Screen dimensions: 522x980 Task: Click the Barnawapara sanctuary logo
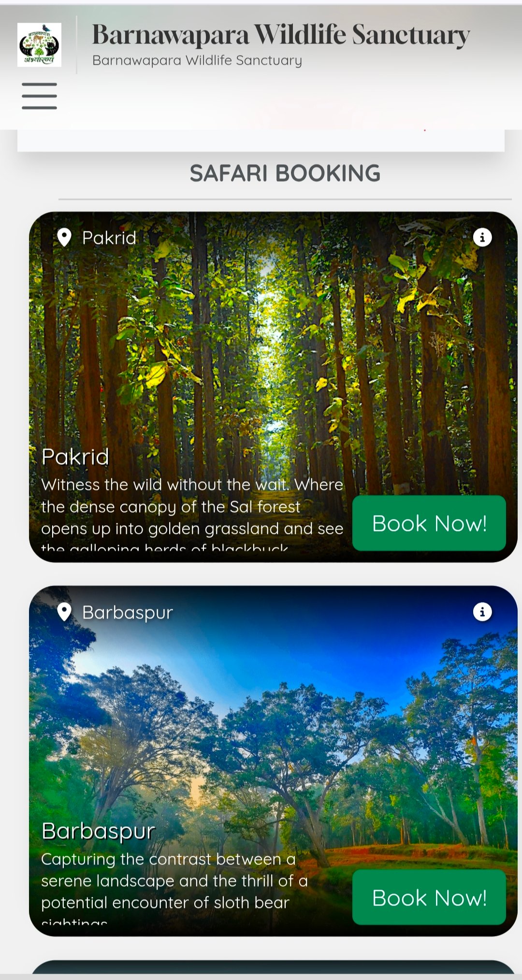[x=39, y=44]
